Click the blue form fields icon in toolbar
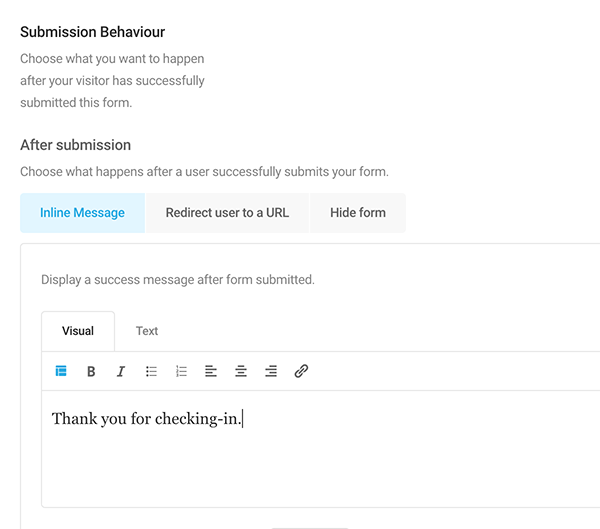 [x=61, y=371]
